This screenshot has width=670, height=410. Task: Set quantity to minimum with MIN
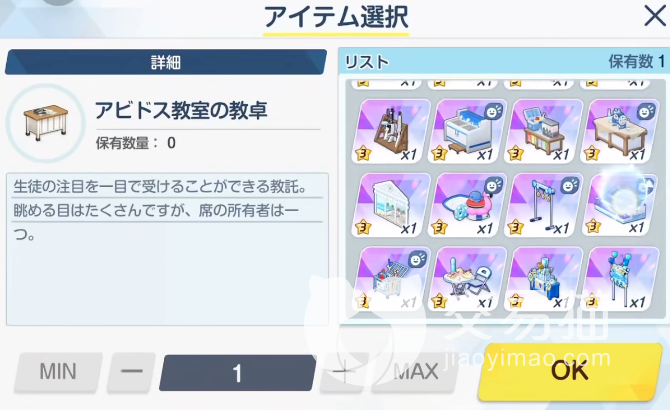59,372
